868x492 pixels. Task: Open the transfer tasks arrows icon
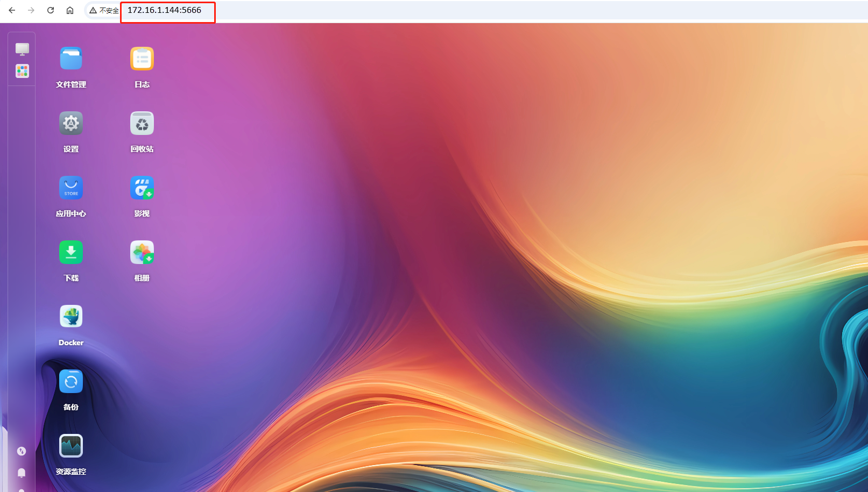tap(22, 451)
